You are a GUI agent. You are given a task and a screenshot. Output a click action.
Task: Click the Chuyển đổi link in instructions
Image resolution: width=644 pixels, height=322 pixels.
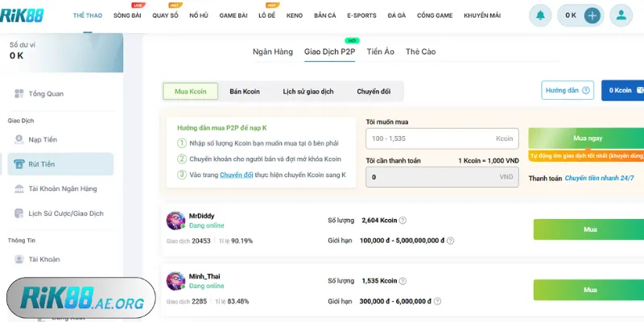236,175
